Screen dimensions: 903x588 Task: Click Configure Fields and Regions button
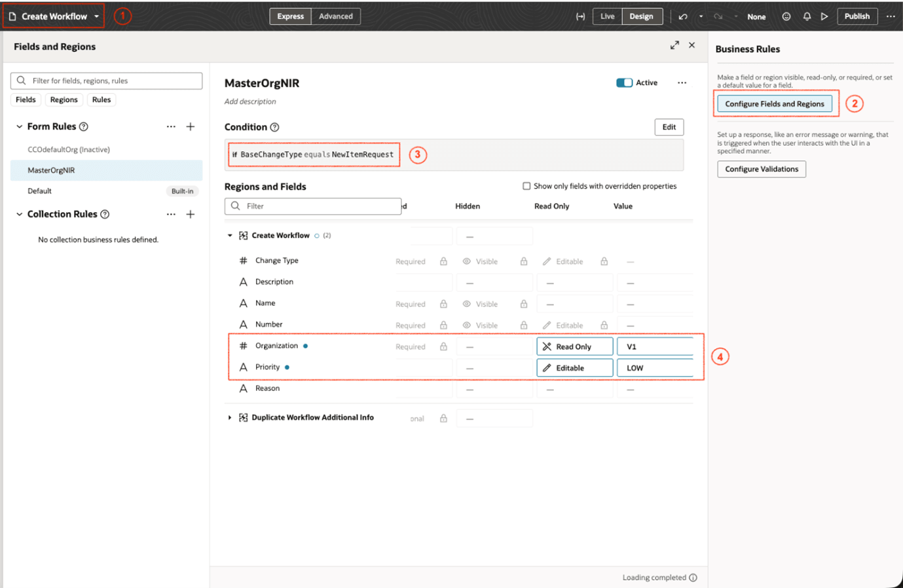coord(775,103)
